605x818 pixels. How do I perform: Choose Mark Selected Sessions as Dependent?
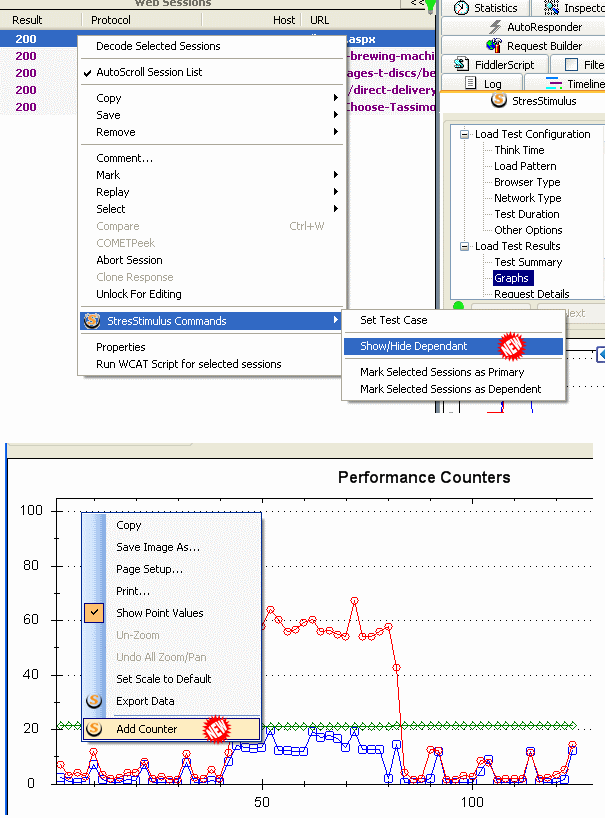pos(451,389)
